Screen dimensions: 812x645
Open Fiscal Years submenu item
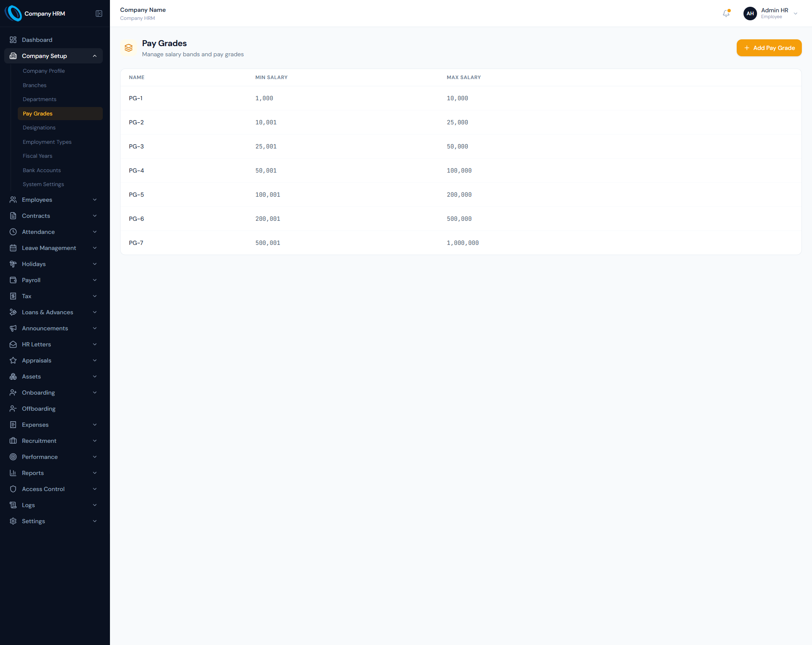click(x=60, y=156)
